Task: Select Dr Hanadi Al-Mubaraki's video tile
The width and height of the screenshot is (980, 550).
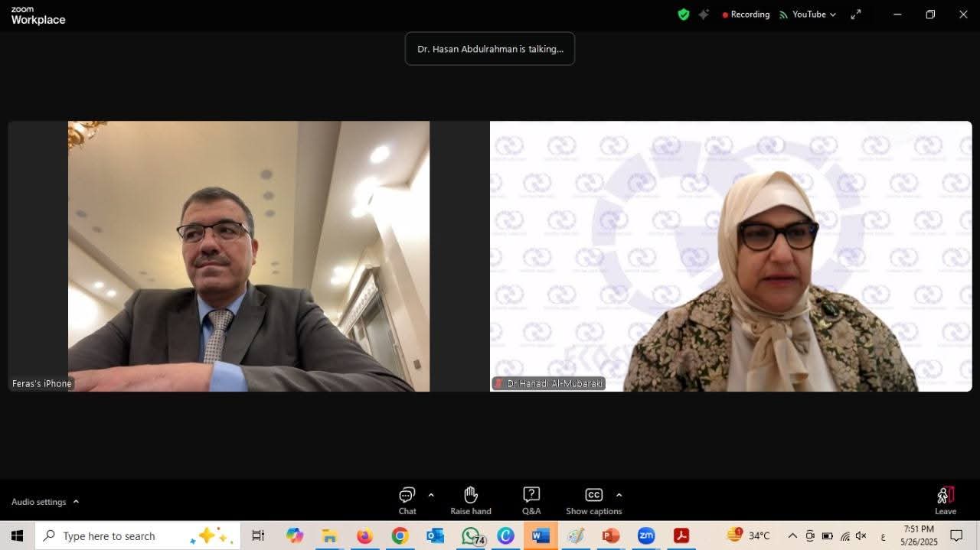Action: (730, 256)
